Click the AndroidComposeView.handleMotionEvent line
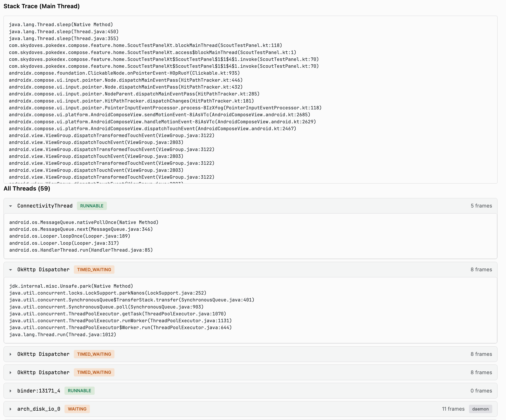This screenshot has height=420, width=506. pos(162,122)
